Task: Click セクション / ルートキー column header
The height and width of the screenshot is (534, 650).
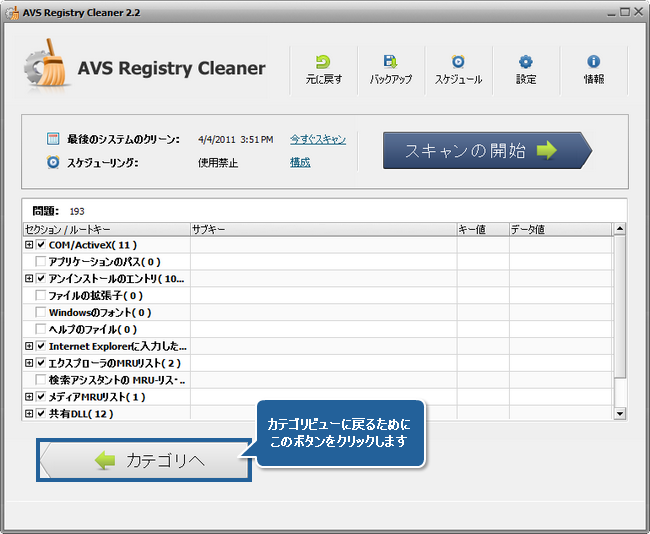Action: tap(107, 229)
